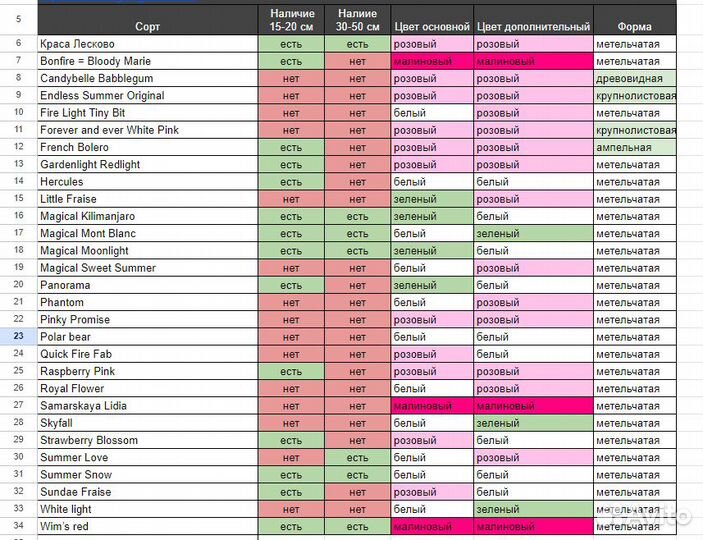Select the Wim's red cell
Screen dimensions: 703x540
coord(147,527)
